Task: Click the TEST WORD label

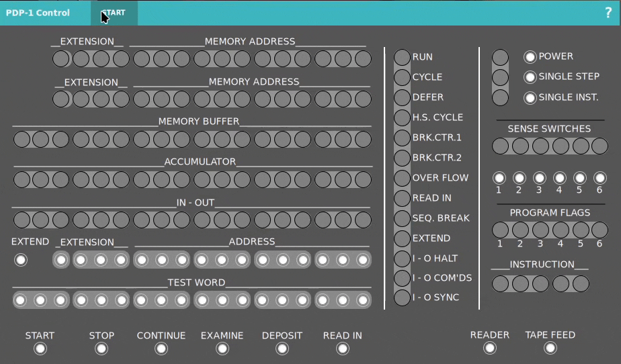Action: pyautogui.click(x=196, y=283)
